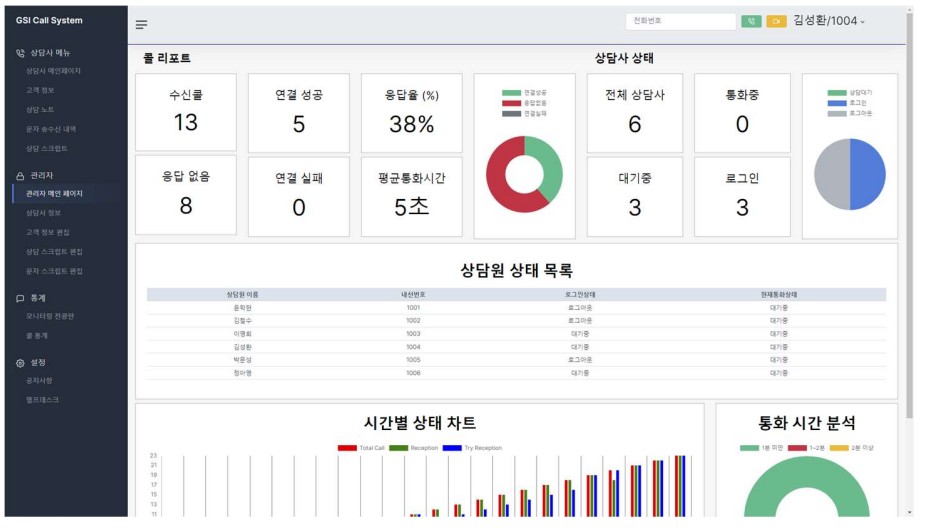Click the 현재통화상태 column header

779,295
